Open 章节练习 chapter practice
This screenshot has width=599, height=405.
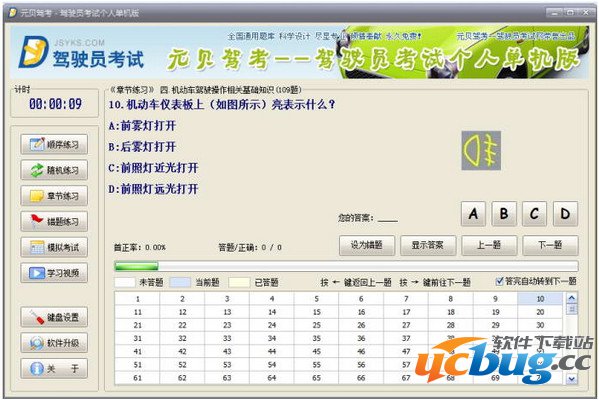click(x=54, y=196)
